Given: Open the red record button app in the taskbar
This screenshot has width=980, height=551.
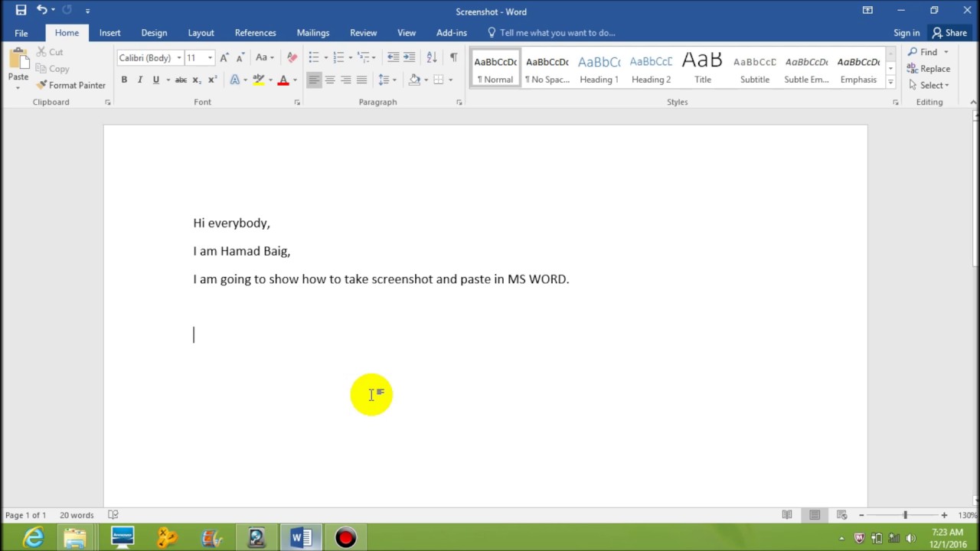Looking at the screenshot, I should (345, 538).
